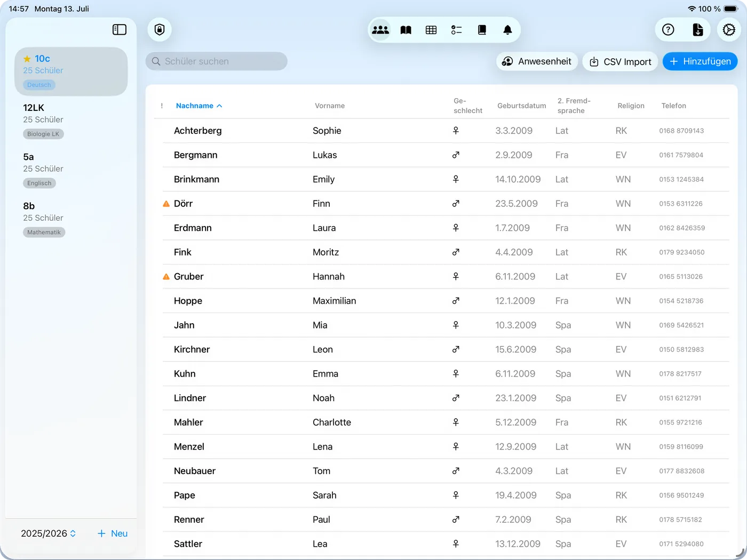
Task: Sort by Geschlecht column header
Action: tap(468, 106)
